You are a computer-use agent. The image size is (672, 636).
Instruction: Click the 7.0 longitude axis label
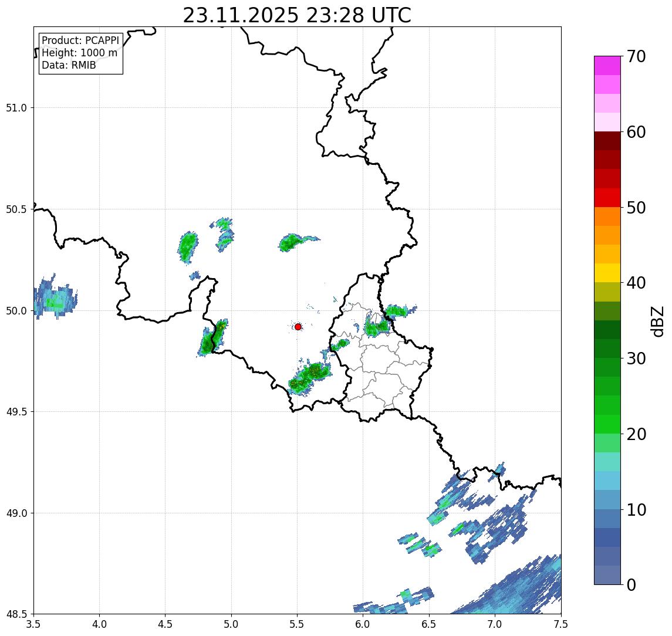495,624
